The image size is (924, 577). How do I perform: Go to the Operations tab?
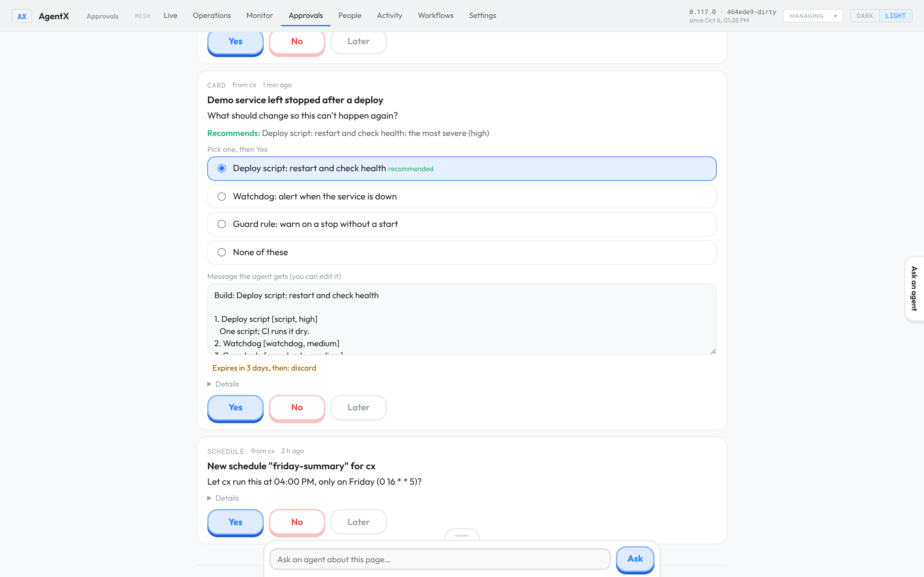coord(211,15)
